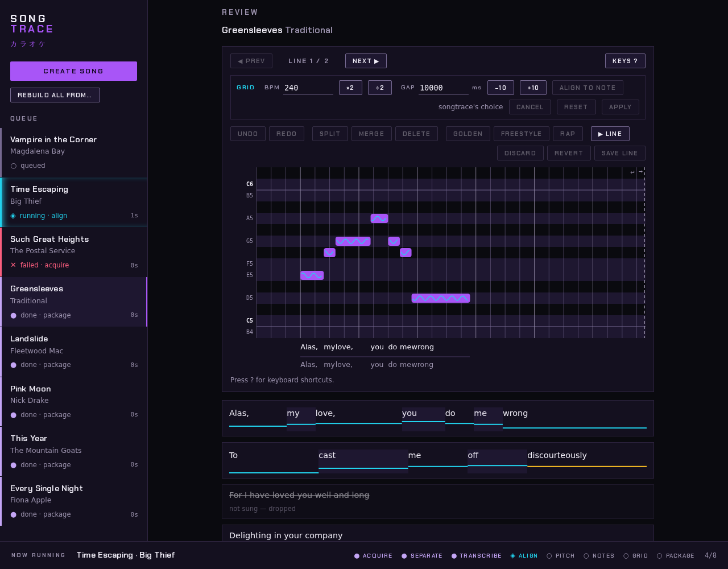This screenshot has height=569, width=728.
Task: Go to next line with NEXT button
Action: pyautogui.click(x=366, y=61)
